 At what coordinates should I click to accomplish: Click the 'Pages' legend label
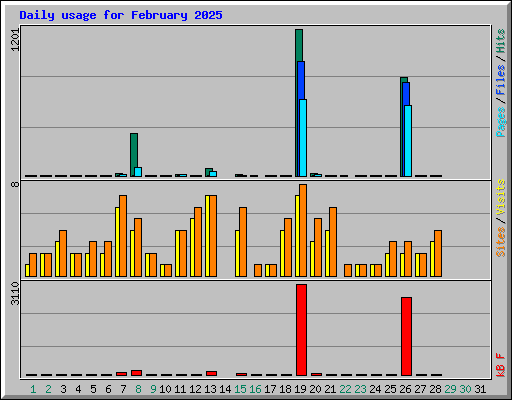(x=500, y=122)
